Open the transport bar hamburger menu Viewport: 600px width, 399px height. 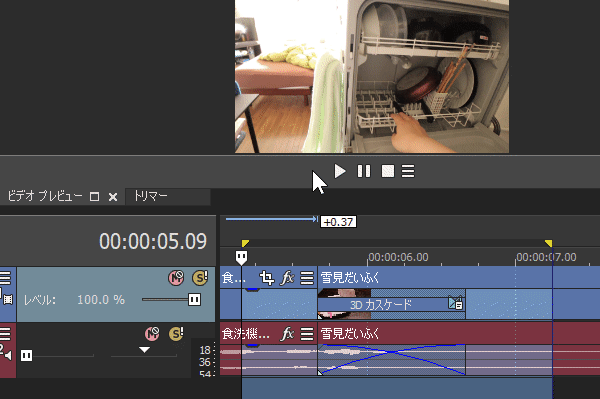click(408, 171)
